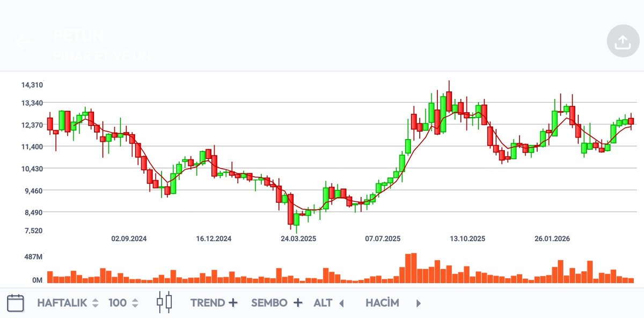This screenshot has width=644, height=318.
Task: Click the 487M volume axis label
Action: [x=33, y=257]
